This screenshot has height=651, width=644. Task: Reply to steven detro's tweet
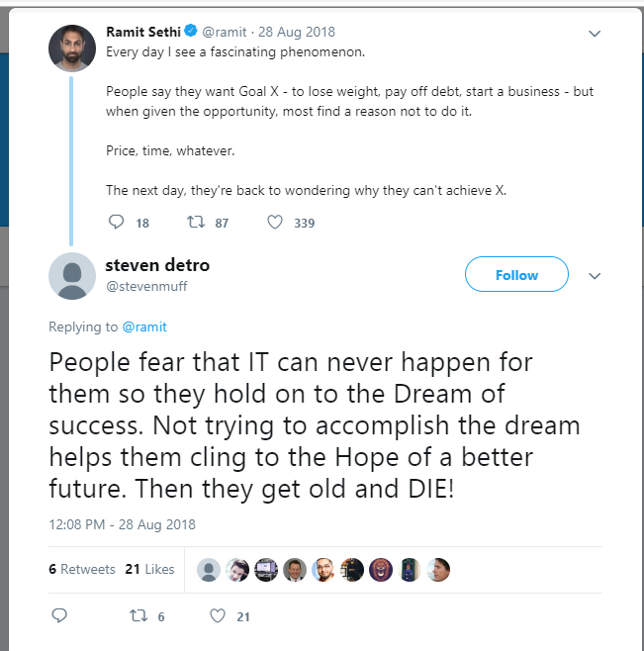[x=58, y=615]
